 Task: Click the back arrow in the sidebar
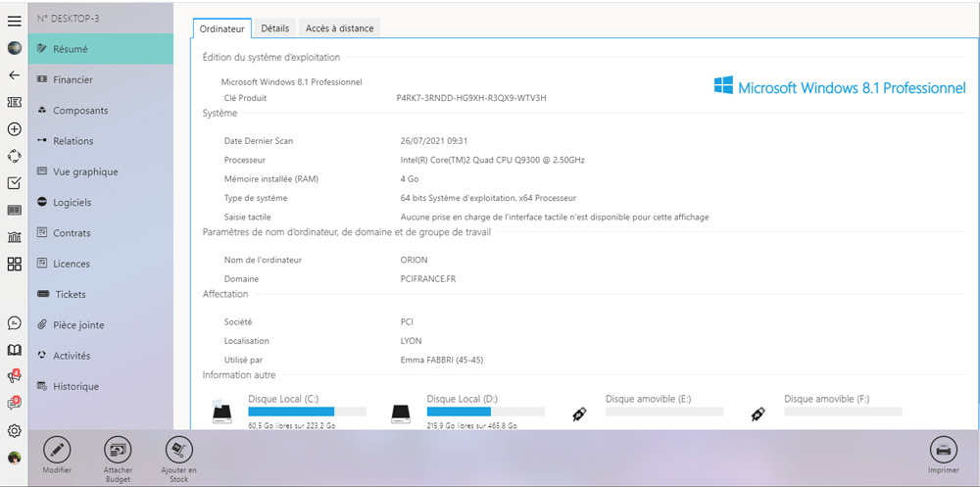click(14, 74)
